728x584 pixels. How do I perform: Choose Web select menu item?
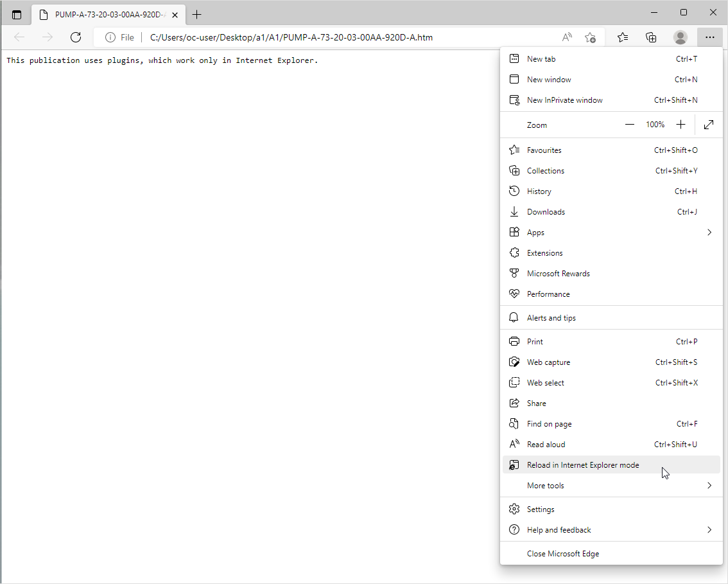611,382
